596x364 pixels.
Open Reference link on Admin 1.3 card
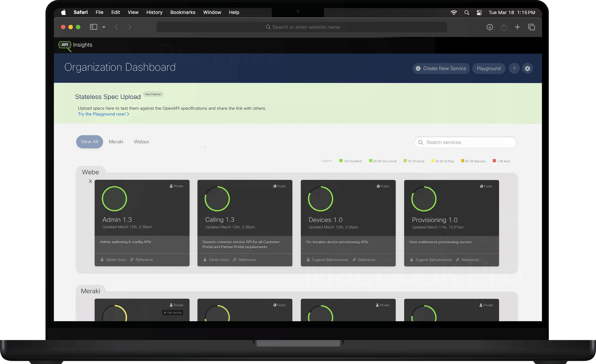pos(142,260)
